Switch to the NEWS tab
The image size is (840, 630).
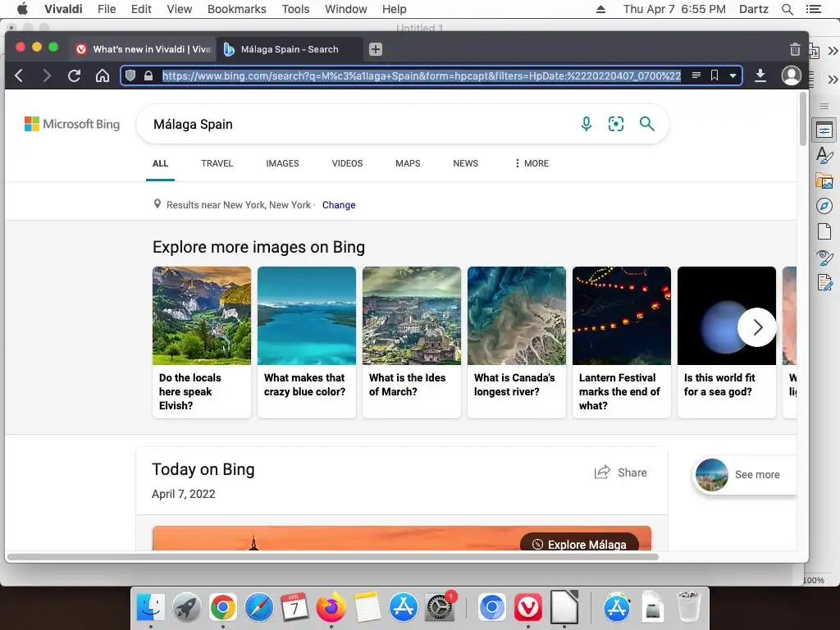[466, 163]
